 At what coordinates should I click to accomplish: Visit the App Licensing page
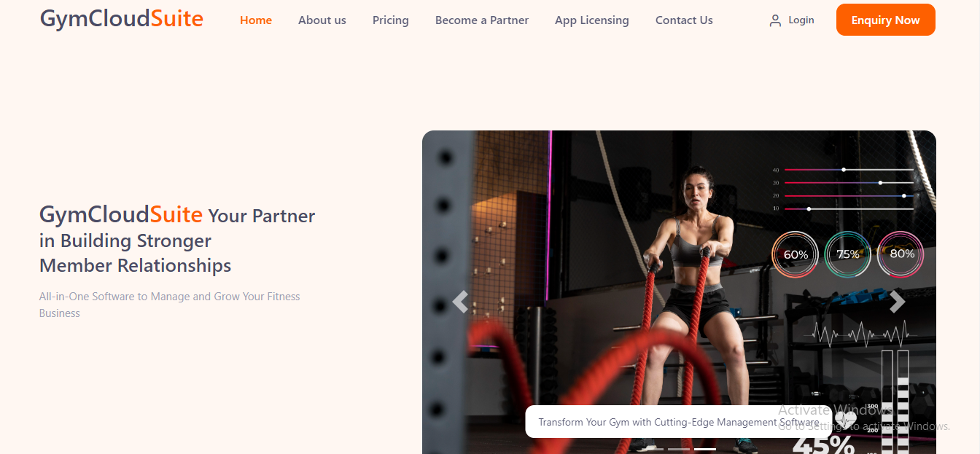click(x=592, y=20)
